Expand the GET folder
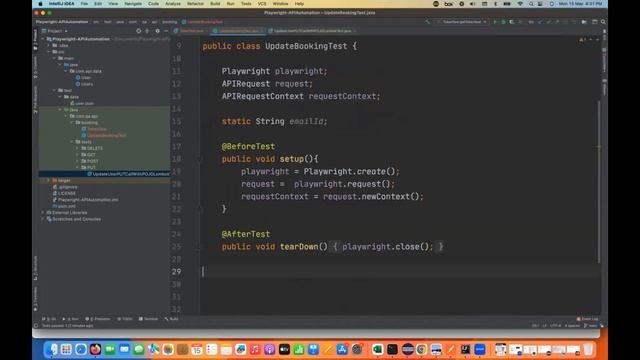 pos(77,155)
